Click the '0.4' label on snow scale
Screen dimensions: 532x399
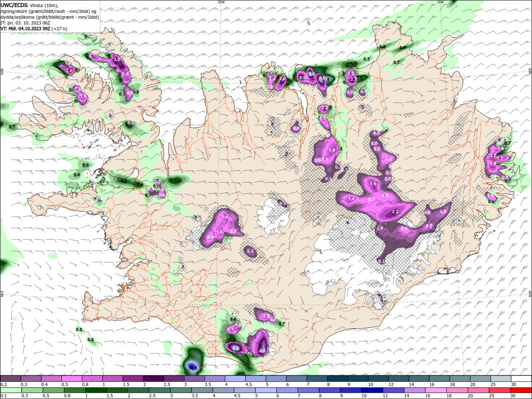(44, 385)
